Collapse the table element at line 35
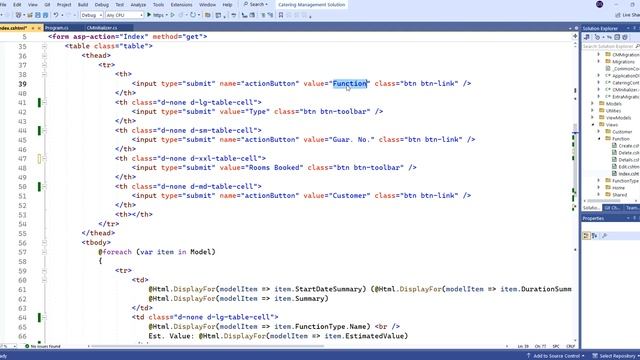Viewport: 640px width, 360px height. pyautogui.click(x=44, y=46)
